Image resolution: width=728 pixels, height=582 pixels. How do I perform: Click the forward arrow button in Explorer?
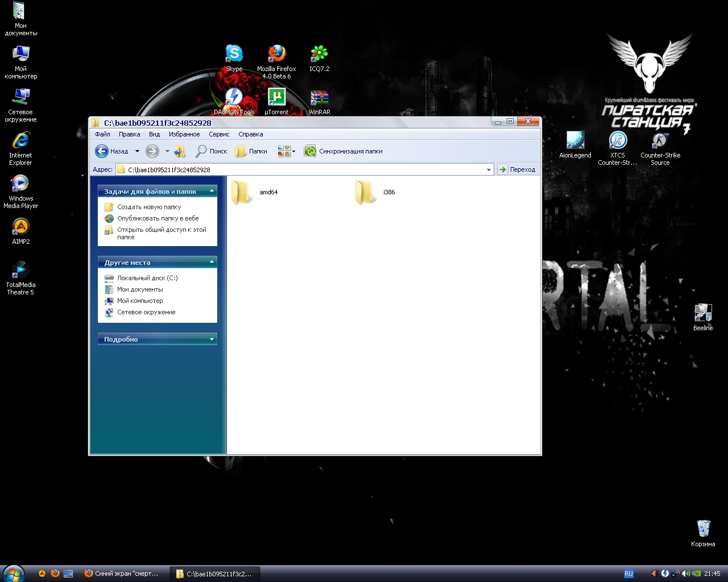[x=152, y=151]
